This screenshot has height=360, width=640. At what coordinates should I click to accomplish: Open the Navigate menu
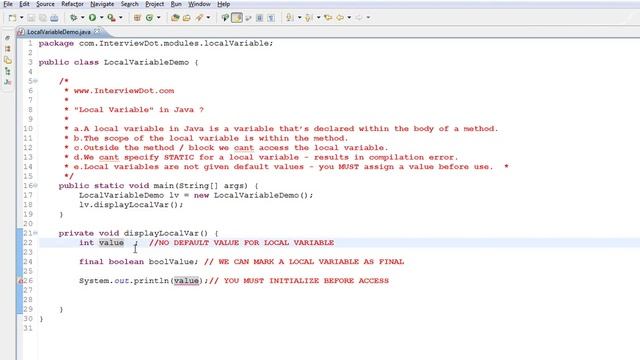click(102, 4)
